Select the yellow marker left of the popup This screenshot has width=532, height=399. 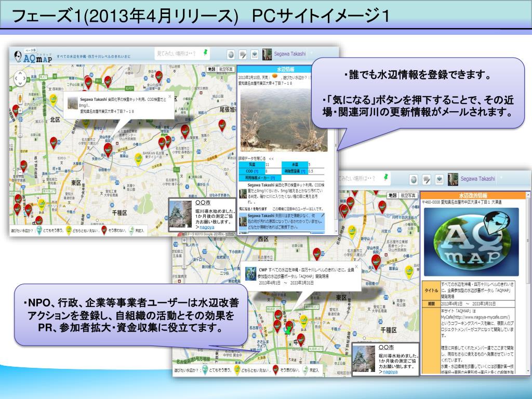54,100
